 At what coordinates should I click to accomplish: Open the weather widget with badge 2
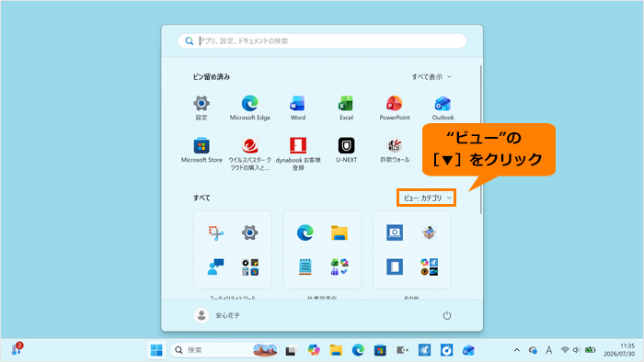pos(17,349)
